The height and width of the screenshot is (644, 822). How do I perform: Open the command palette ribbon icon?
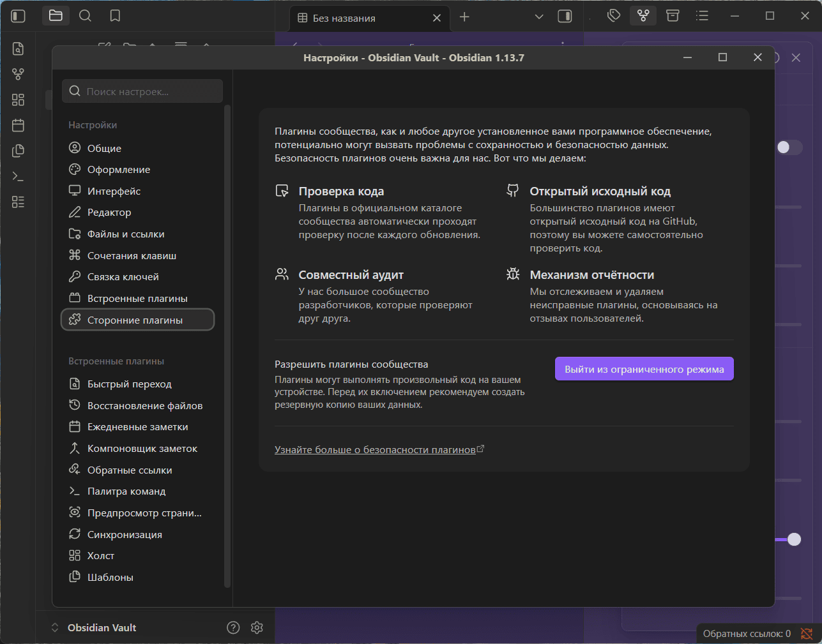coord(18,176)
